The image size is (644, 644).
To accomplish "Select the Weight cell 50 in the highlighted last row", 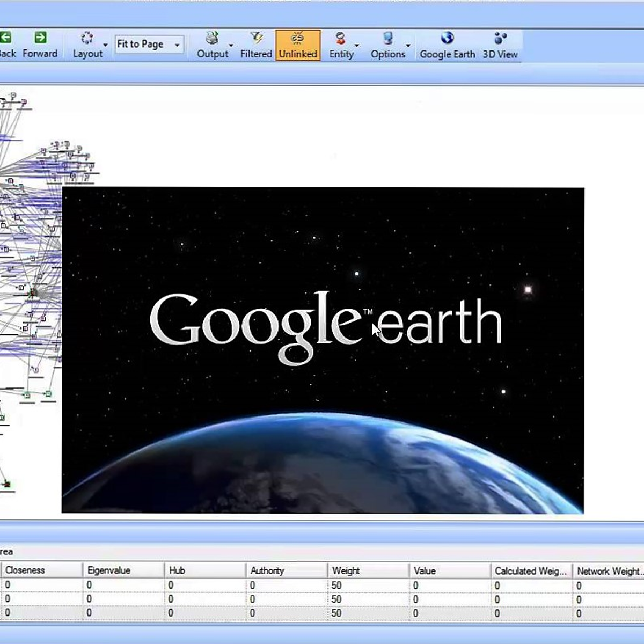I will [368, 613].
